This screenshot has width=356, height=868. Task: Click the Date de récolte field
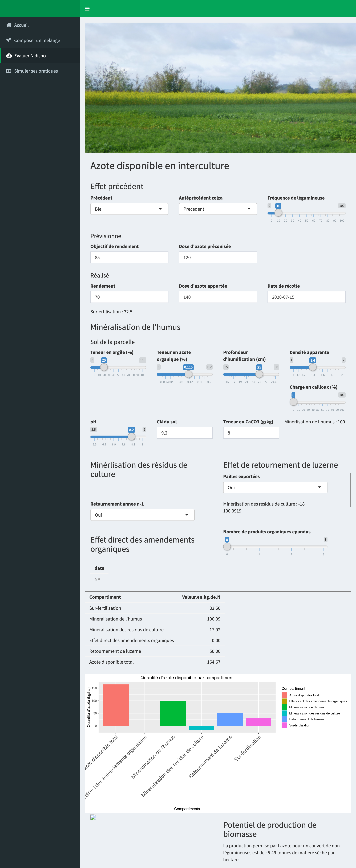[306, 297]
